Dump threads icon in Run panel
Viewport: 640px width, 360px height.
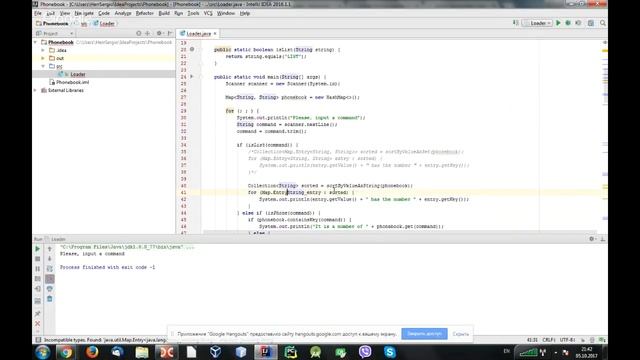coord(38,279)
